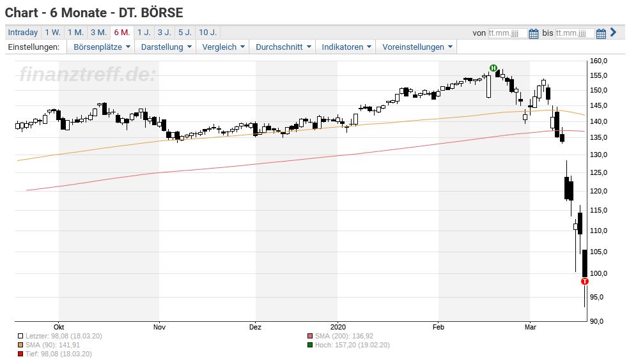Switch to the Intraday tab
The width and height of the screenshot is (629, 364).
23,33
